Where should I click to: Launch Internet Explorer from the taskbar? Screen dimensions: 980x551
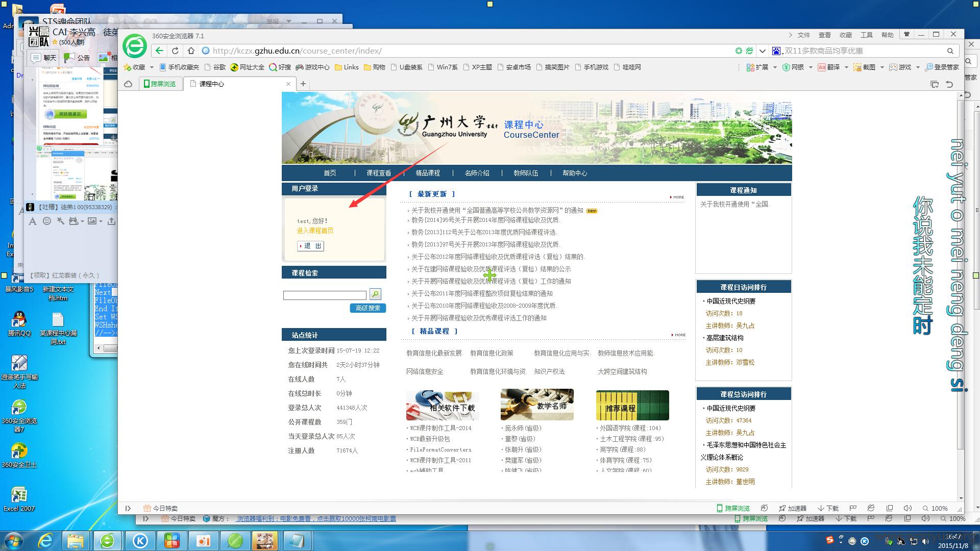45,540
